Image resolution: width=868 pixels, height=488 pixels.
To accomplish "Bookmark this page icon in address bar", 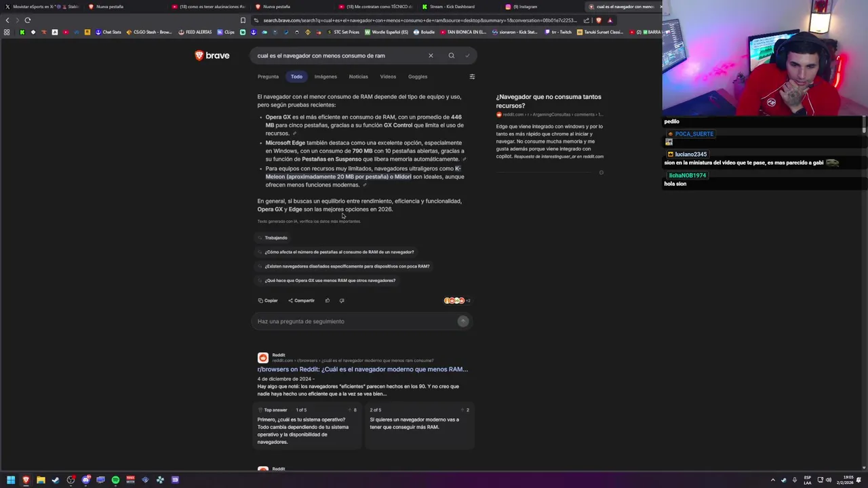I will pyautogui.click(x=243, y=20).
